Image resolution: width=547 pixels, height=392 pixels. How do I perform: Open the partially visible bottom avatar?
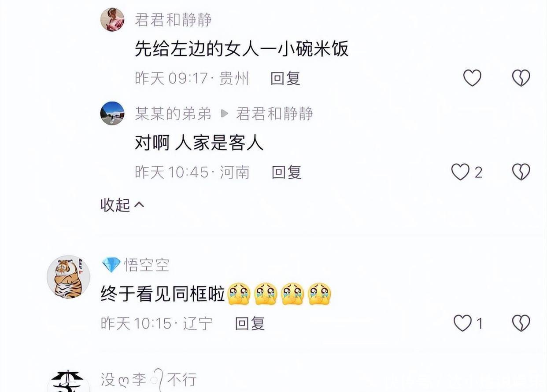[68, 381]
